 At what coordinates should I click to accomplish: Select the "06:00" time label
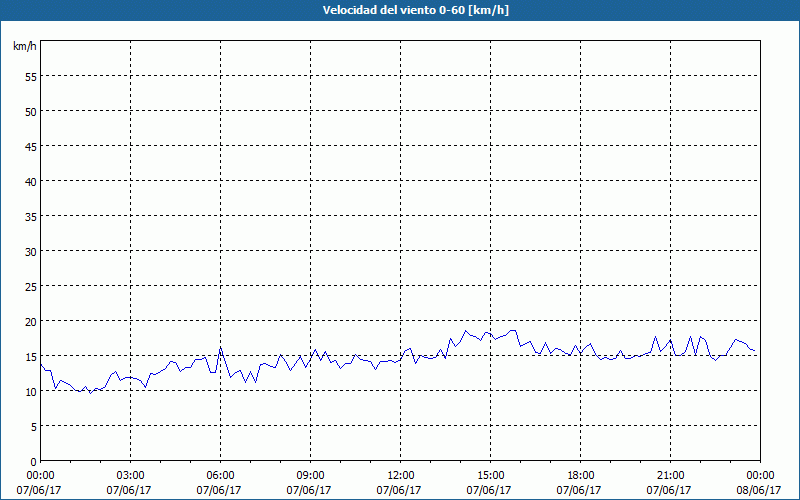pos(220,476)
